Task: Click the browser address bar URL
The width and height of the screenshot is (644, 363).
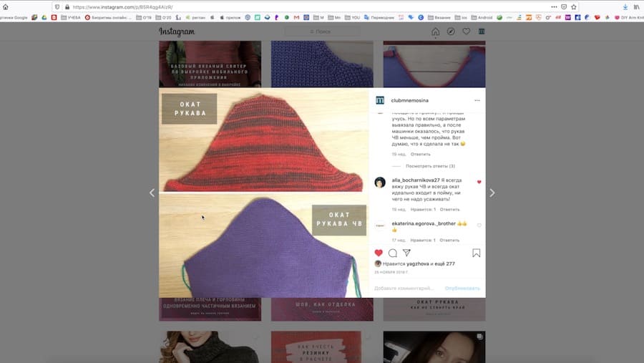Action: pyautogui.click(x=123, y=7)
